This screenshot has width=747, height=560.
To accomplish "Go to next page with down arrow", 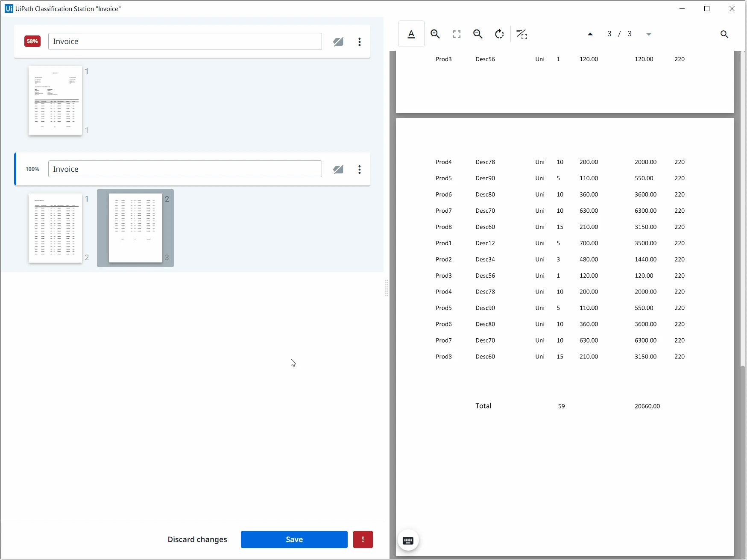I will (x=649, y=34).
